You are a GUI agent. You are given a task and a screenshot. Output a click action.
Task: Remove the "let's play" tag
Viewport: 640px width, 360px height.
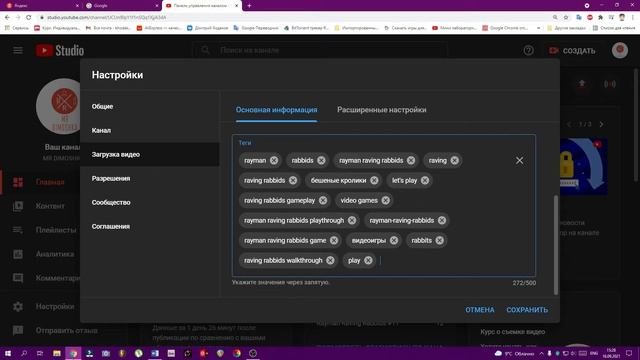point(425,180)
